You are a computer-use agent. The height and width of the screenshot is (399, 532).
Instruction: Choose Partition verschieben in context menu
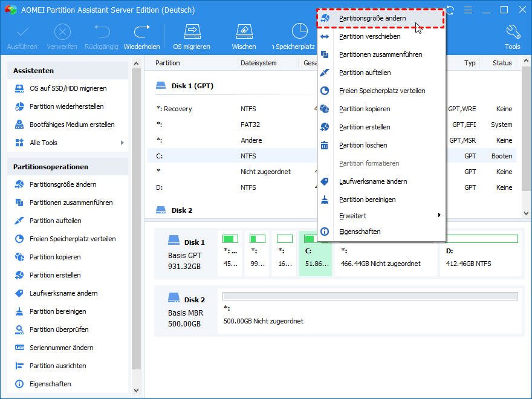381,36
